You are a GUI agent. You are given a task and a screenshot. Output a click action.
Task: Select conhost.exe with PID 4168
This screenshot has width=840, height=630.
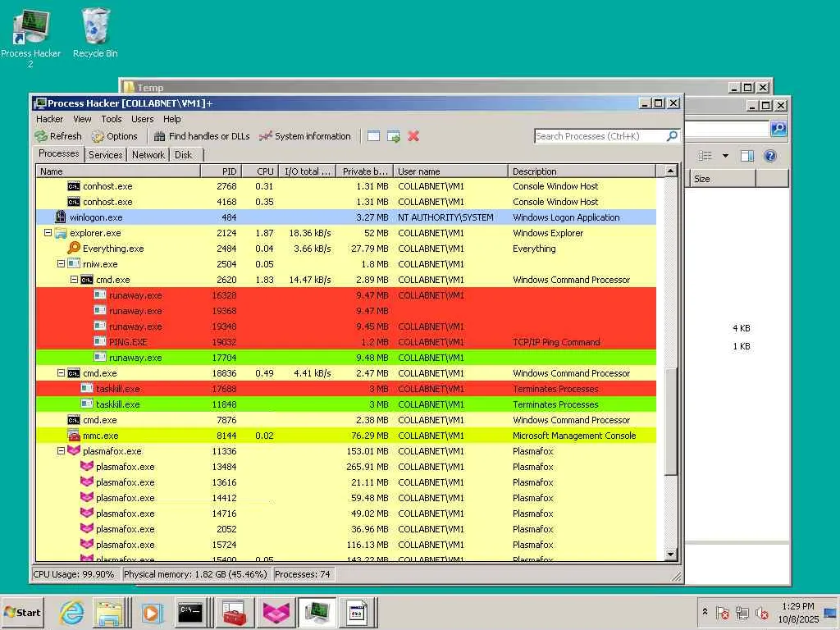point(346,202)
